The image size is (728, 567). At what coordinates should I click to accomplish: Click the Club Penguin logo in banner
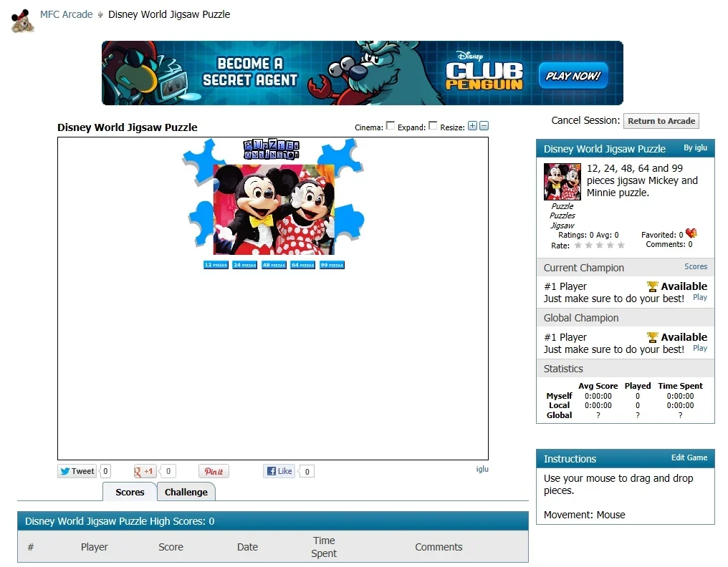click(x=484, y=71)
